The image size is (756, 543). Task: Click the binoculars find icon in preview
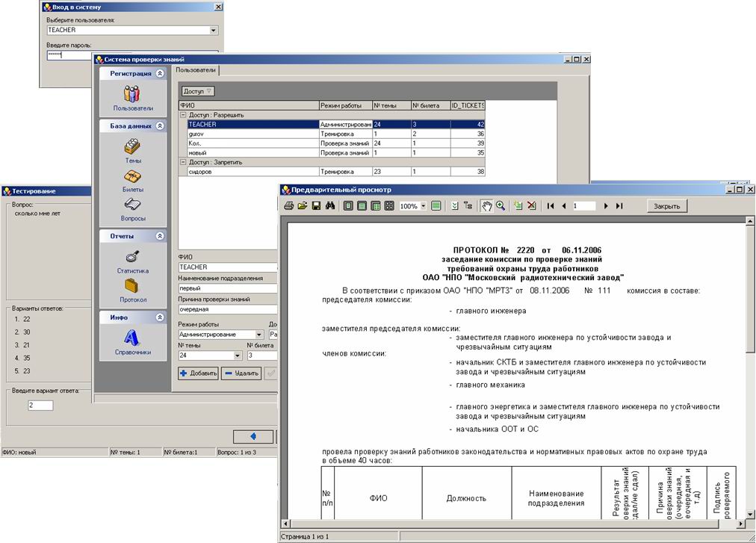click(x=330, y=206)
